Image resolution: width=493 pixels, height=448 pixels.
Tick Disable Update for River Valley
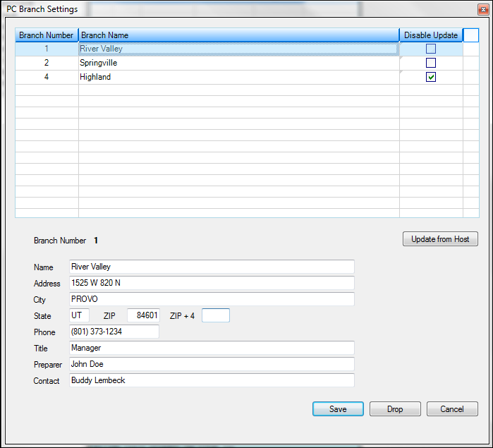[x=431, y=49]
